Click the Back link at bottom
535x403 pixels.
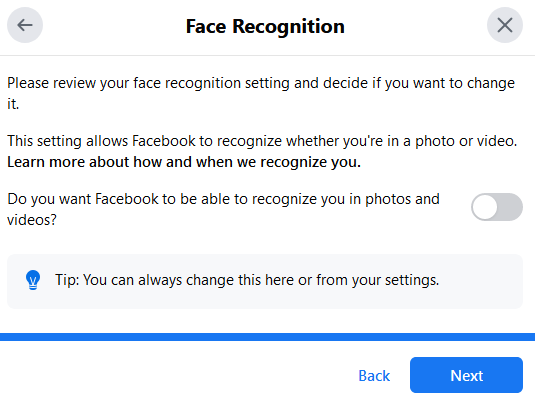click(x=374, y=376)
